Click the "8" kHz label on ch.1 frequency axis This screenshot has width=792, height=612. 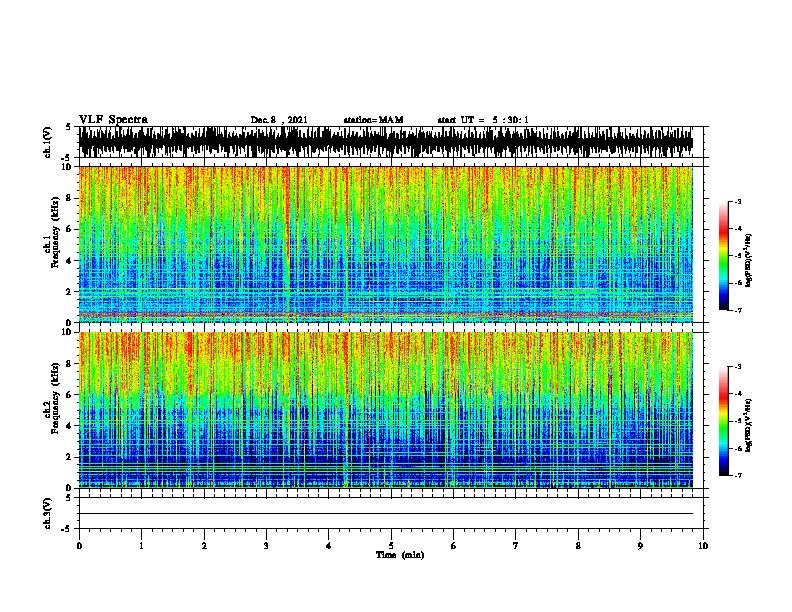pos(70,198)
